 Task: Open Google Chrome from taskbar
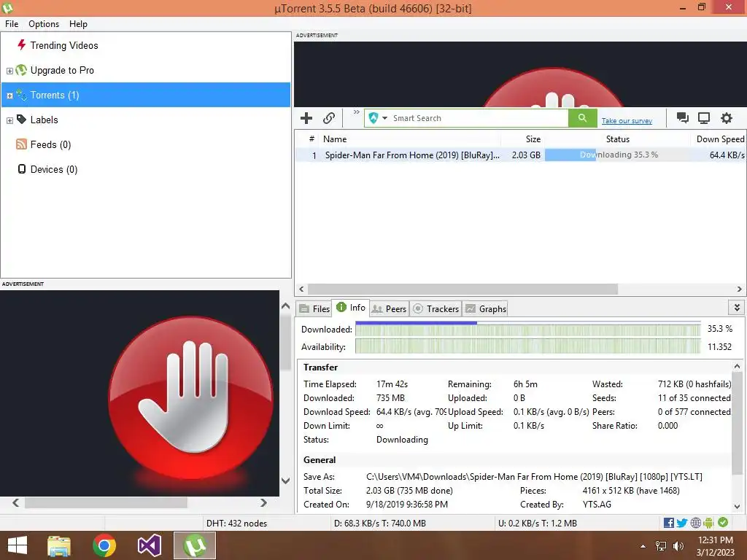104,545
